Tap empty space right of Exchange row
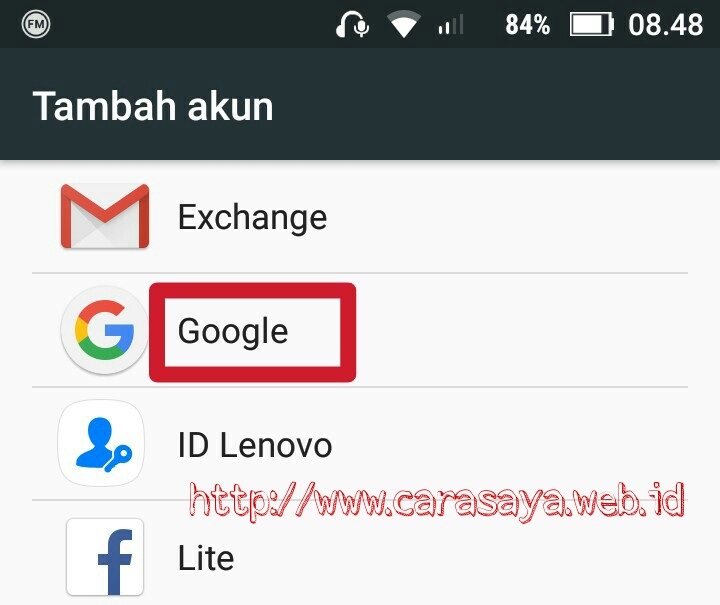The height and width of the screenshot is (605, 720). (505, 216)
